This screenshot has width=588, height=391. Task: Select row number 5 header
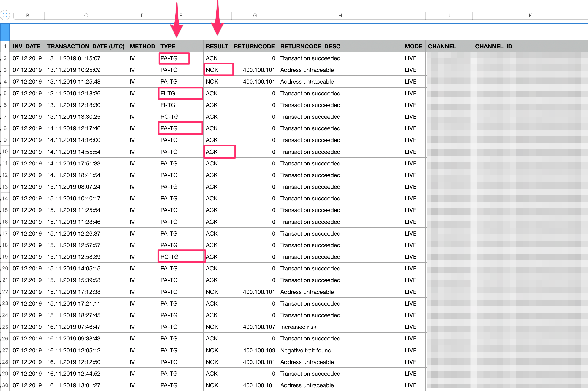pos(5,93)
